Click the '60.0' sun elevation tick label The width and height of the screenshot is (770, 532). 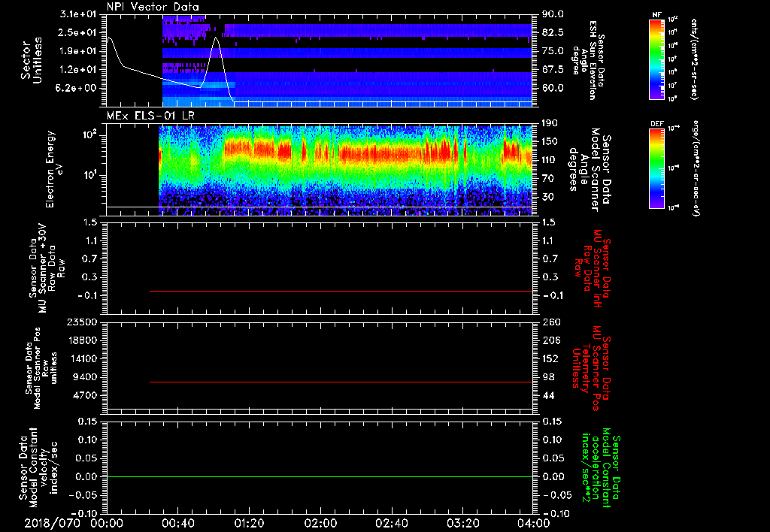click(x=553, y=89)
